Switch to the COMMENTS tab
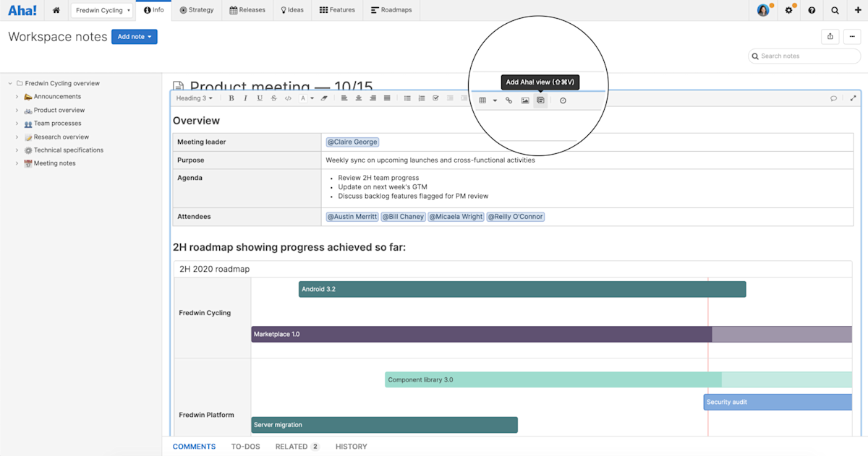The image size is (868, 456). coord(194,447)
